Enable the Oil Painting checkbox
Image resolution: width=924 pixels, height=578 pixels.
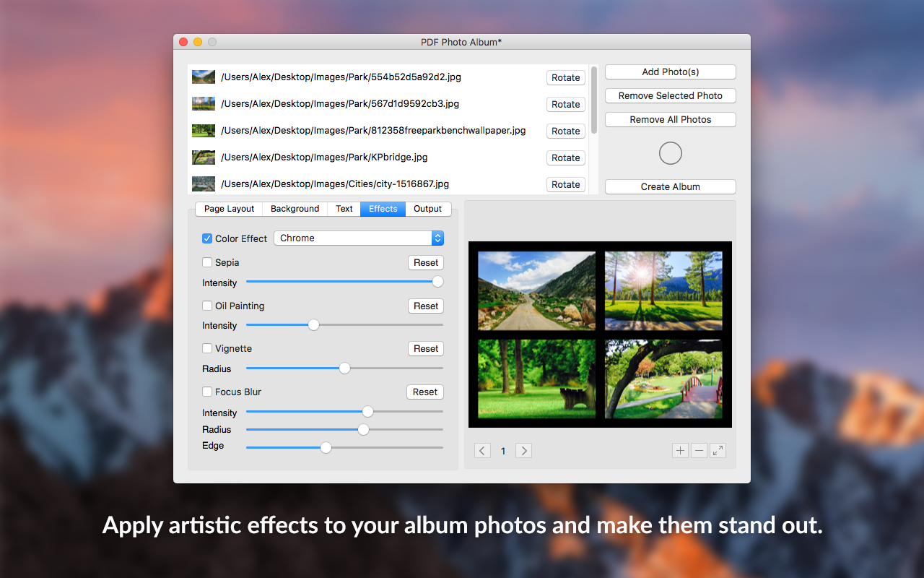click(x=207, y=306)
